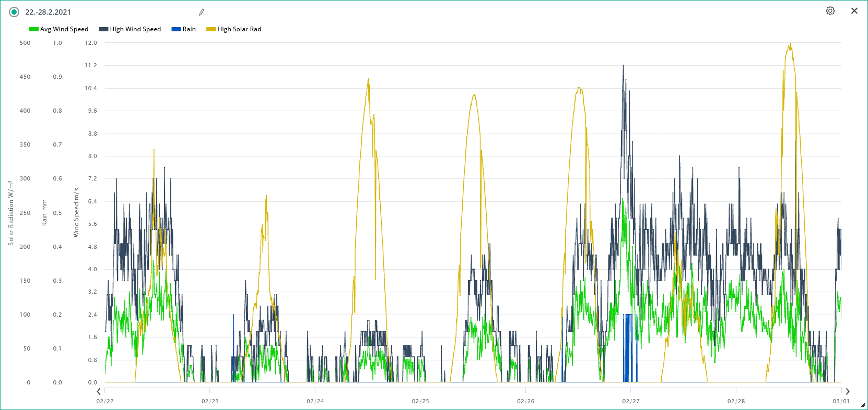This screenshot has height=410, width=868.
Task: Toggle the High Solar Rad legend text
Action: coord(239,29)
